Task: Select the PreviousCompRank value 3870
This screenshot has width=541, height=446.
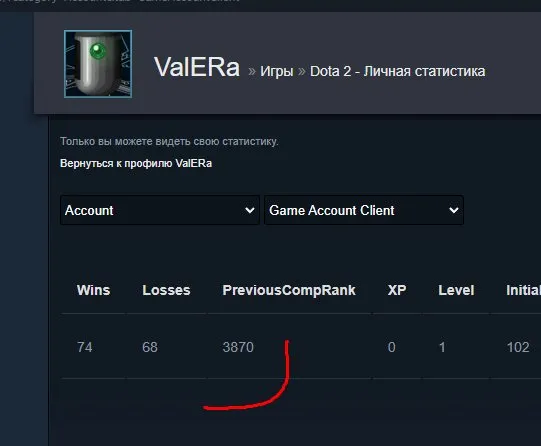Action: 238,347
